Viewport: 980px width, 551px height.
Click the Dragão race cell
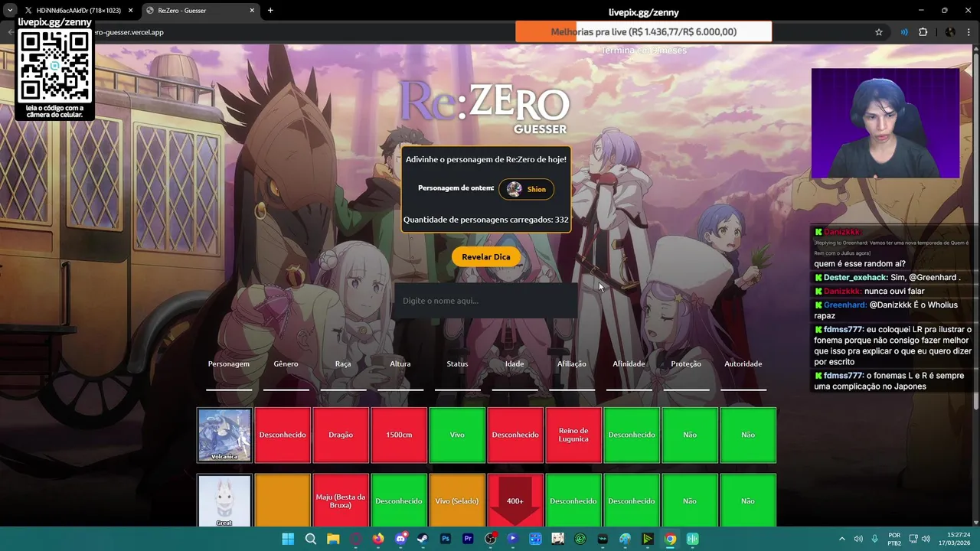(x=341, y=435)
